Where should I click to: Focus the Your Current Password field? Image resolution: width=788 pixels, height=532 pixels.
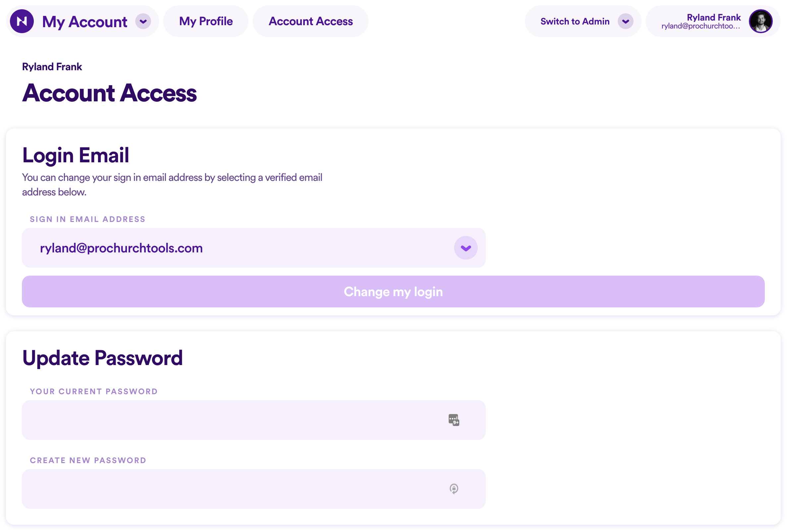253,420
